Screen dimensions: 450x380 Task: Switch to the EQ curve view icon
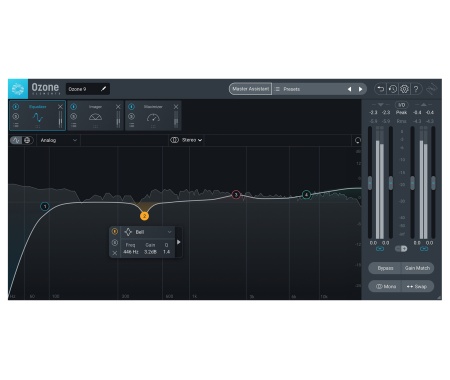click(x=16, y=140)
